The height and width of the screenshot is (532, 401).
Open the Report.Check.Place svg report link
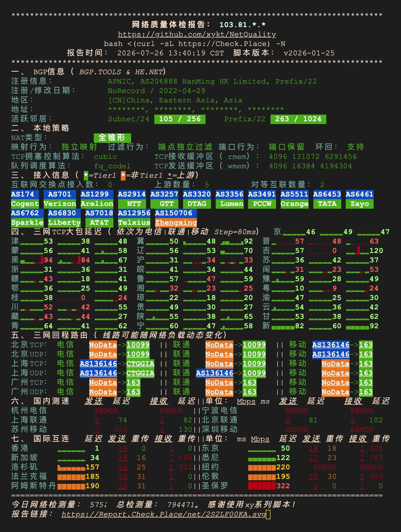pyautogui.click(x=163, y=514)
